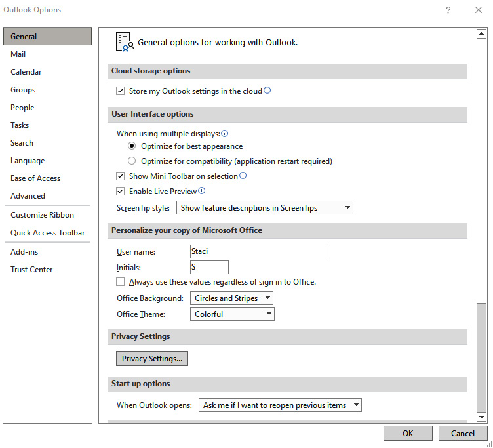Switch to the Mail category
This screenshot has width=493, height=448.
(x=47, y=54)
